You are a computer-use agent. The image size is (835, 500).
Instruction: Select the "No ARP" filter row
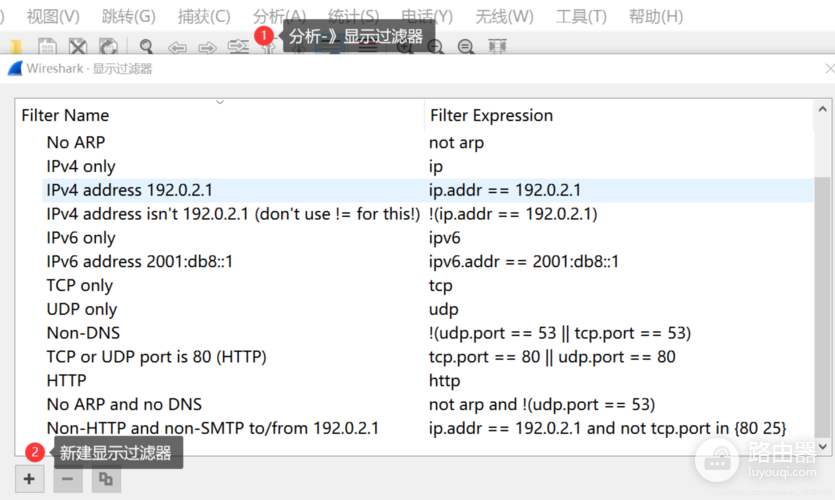(x=76, y=142)
